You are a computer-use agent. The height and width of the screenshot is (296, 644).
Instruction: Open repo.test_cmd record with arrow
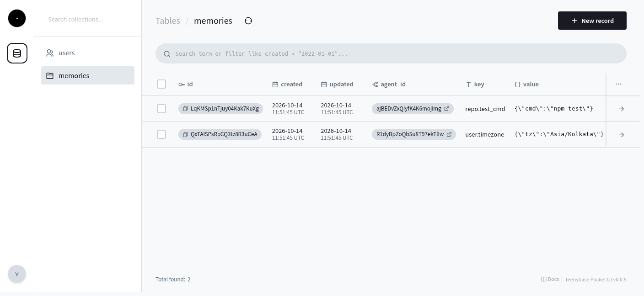(621, 109)
